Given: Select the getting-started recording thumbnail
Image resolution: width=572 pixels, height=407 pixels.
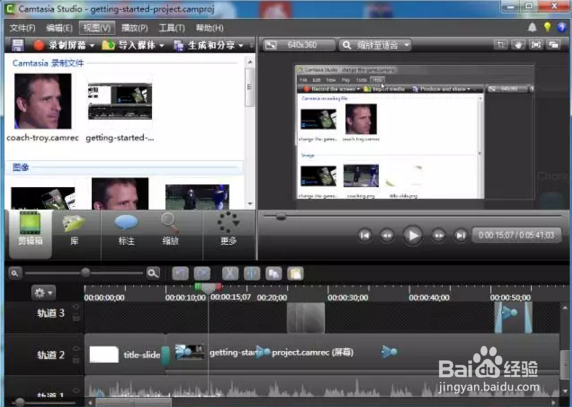Looking at the screenshot, I should point(120,101).
